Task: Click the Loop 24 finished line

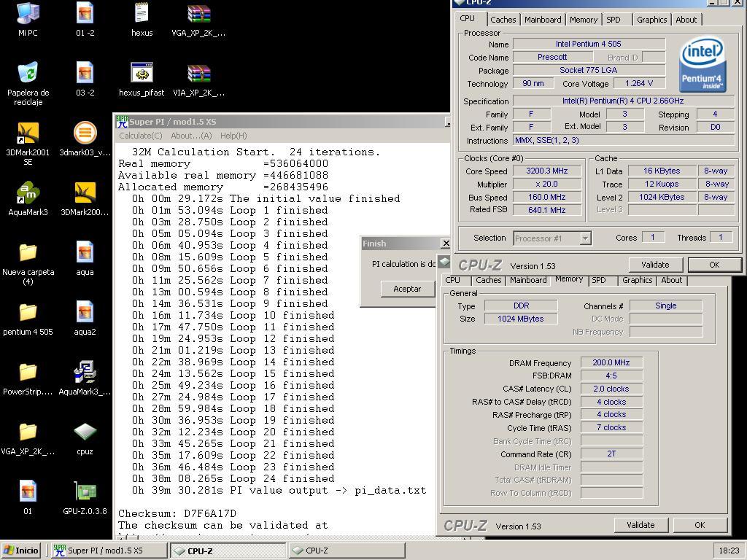Action: [x=233, y=478]
